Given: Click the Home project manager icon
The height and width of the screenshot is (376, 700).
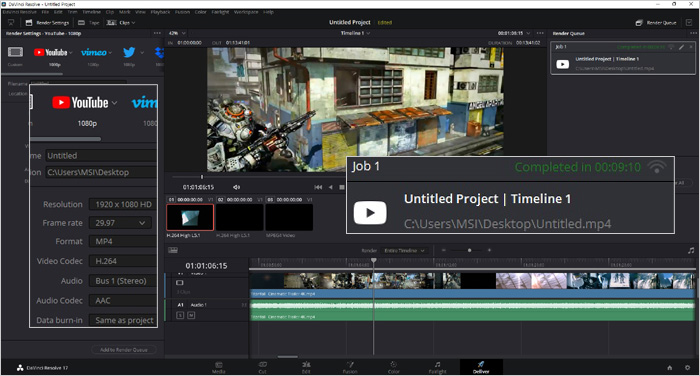Looking at the screenshot, I should tap(670, 368).
